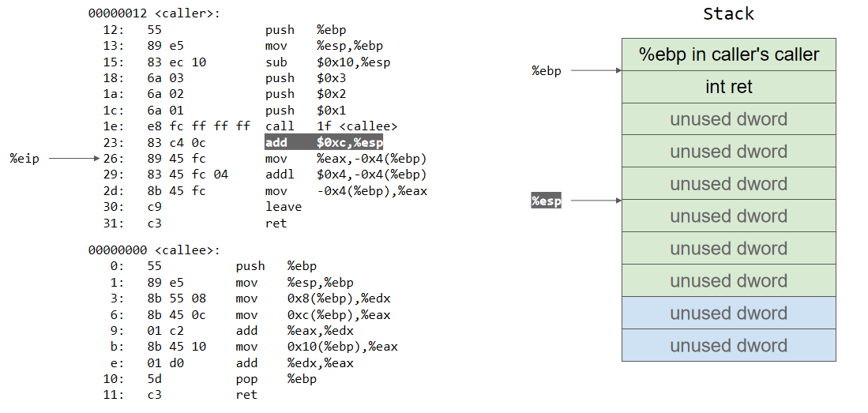Select the "%ebp in caller's caller" stack cell
Viewport: 868px width, 413px height.
(728, 54)
